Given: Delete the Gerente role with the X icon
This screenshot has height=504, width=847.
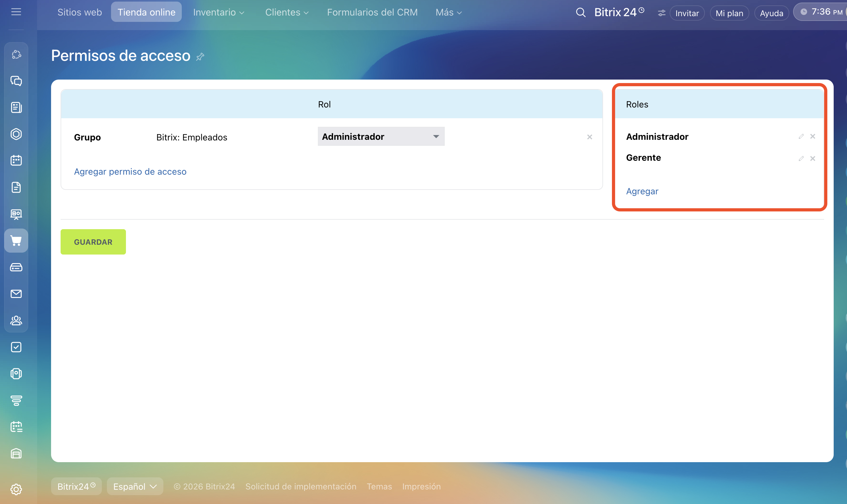Looking at the screenshot, I should coord(813,158).
